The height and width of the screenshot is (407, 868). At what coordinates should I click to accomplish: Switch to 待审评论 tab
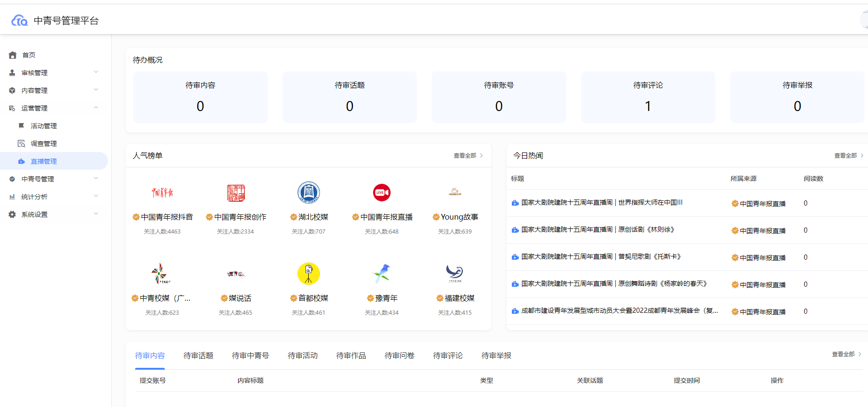click(x=448, y=356)
